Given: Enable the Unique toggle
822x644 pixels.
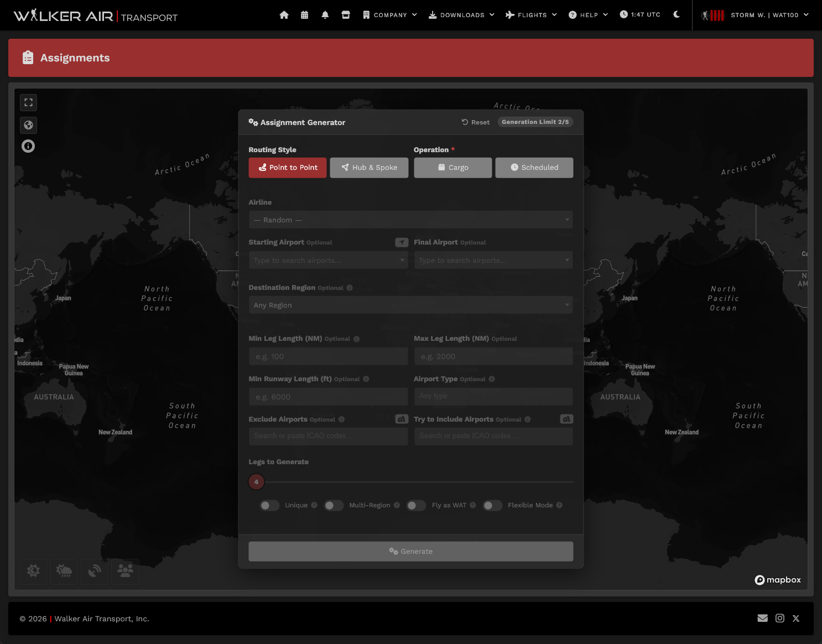Looking at the screenshot, I should pos(270,505).
